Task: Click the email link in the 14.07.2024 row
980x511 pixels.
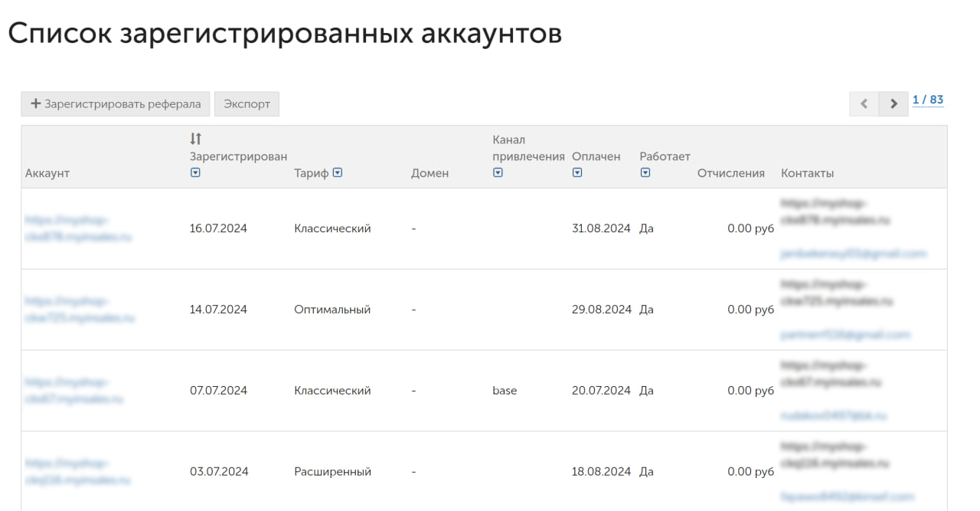Action: pyautogui.click(x=846, y=335)
